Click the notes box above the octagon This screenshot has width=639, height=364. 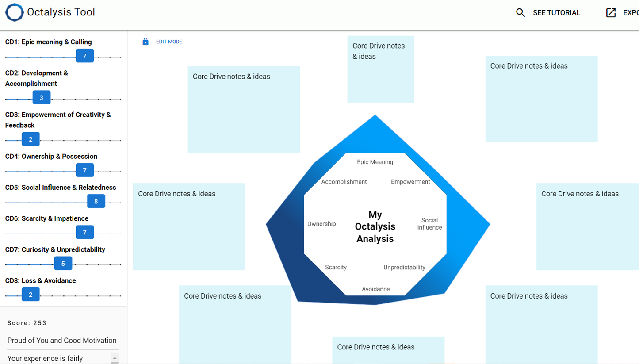pos(380,69)
